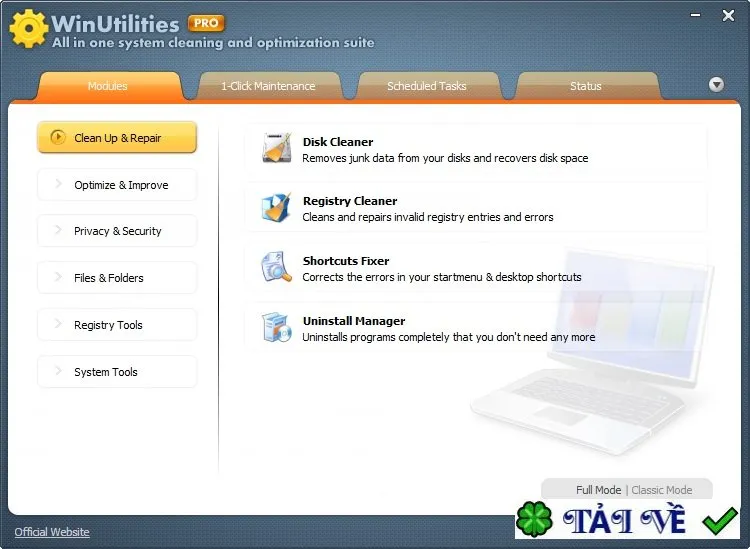Launch Disk Cleaner by its title
Screen dimensions: 750x549
point(338,142)
